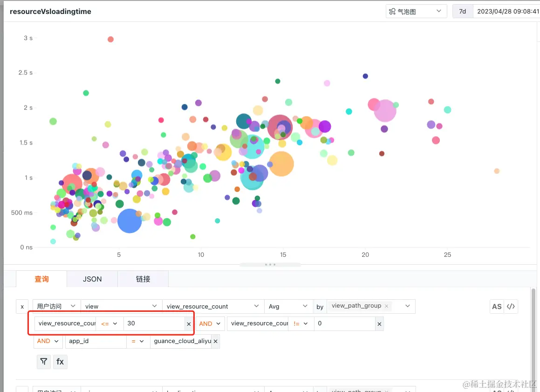The height and width of the screenshot is (392, 540).
Task: Remove the view_resource_count <= 30 filter
Action: 189,324
